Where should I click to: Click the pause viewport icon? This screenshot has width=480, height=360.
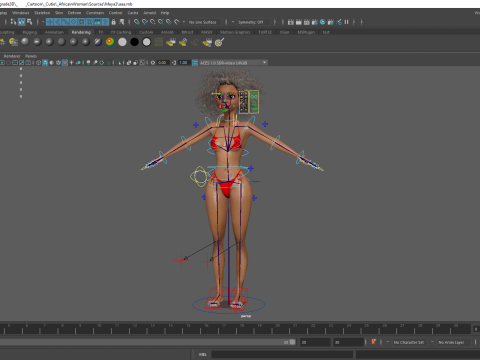[347, 22]
